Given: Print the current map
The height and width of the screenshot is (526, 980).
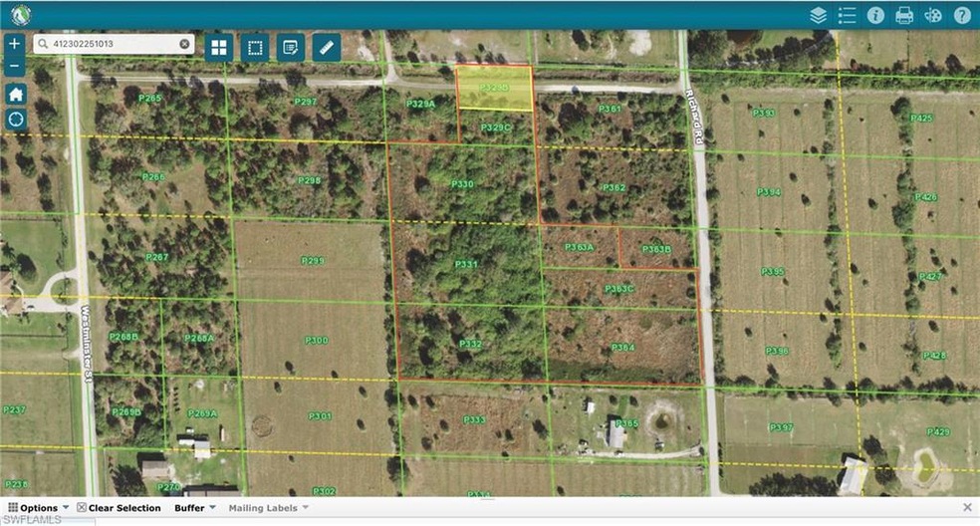Looking at the screenshot, I should [904, 15].
